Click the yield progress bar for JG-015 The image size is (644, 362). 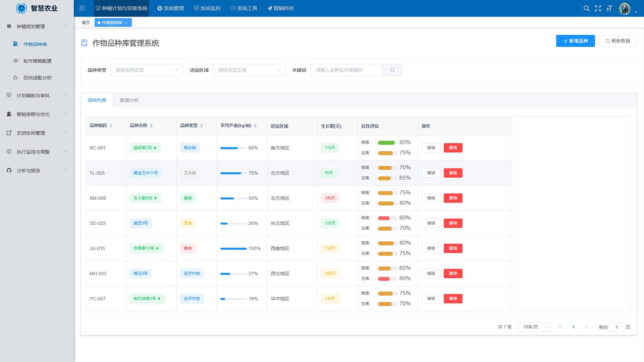point(233,248)
